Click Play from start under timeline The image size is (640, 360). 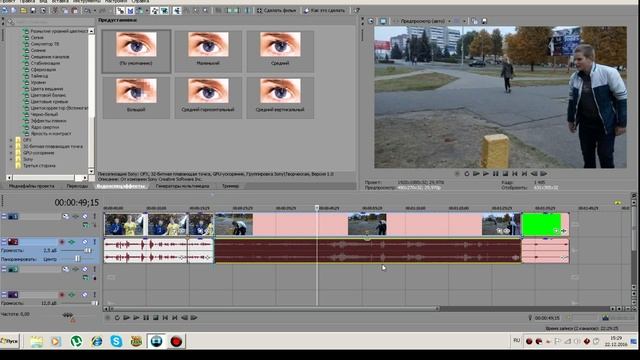point(127,318)
